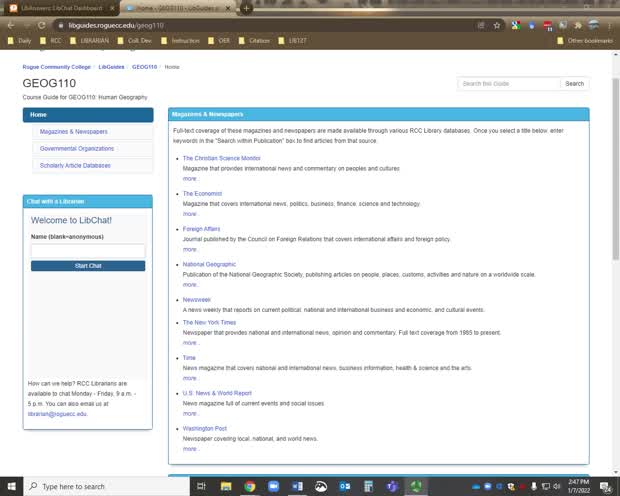Click the Search this Guide field
Viewport: 620px width, 496px height.
tap(509, 84)
